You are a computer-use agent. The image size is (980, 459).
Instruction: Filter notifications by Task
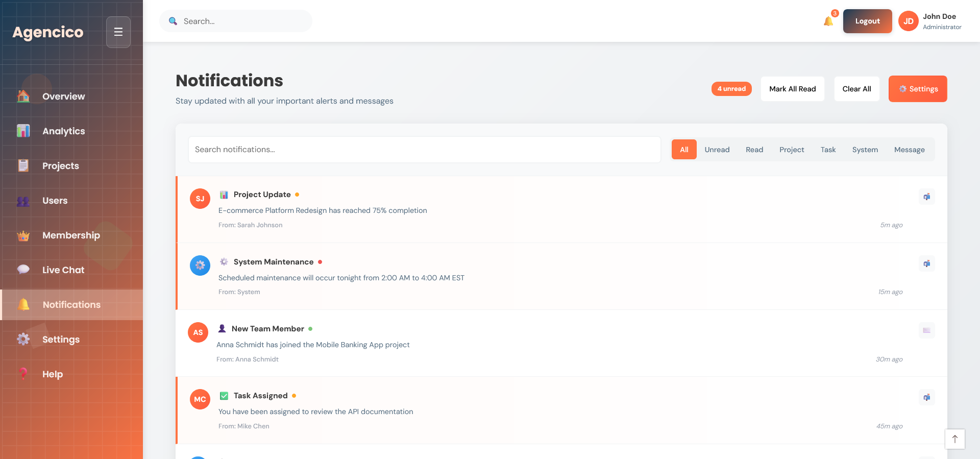click(828, 150)
